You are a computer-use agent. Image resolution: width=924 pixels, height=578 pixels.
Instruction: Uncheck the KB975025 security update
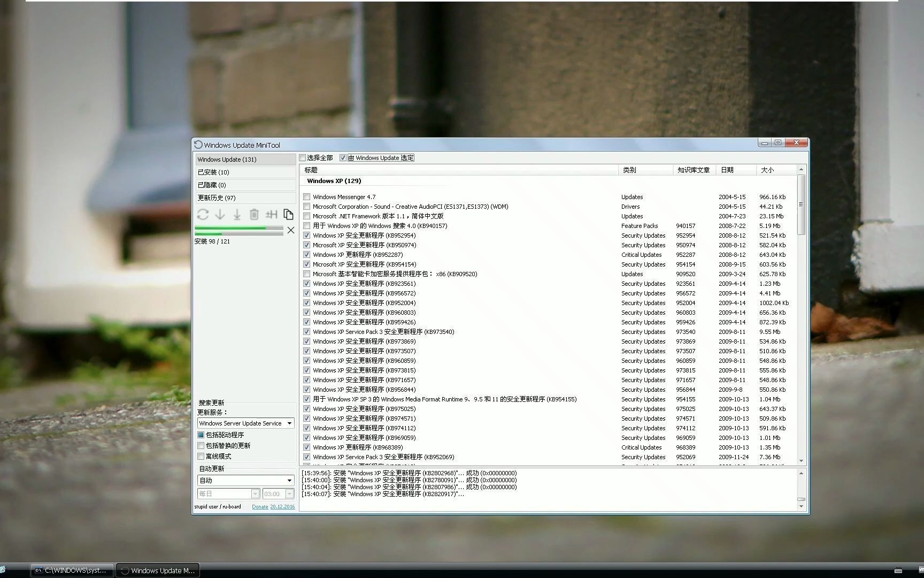pyautogui.click(x=307, y=409)
